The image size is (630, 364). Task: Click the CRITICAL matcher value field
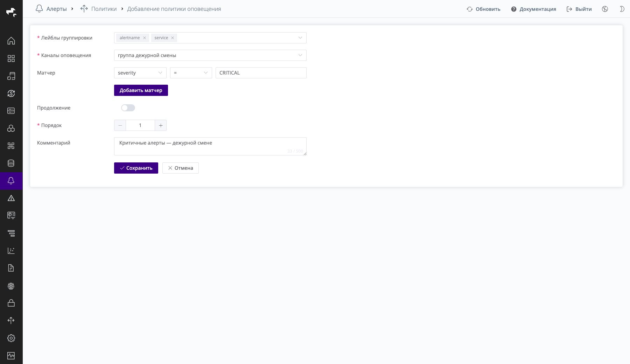click(261, 73)
